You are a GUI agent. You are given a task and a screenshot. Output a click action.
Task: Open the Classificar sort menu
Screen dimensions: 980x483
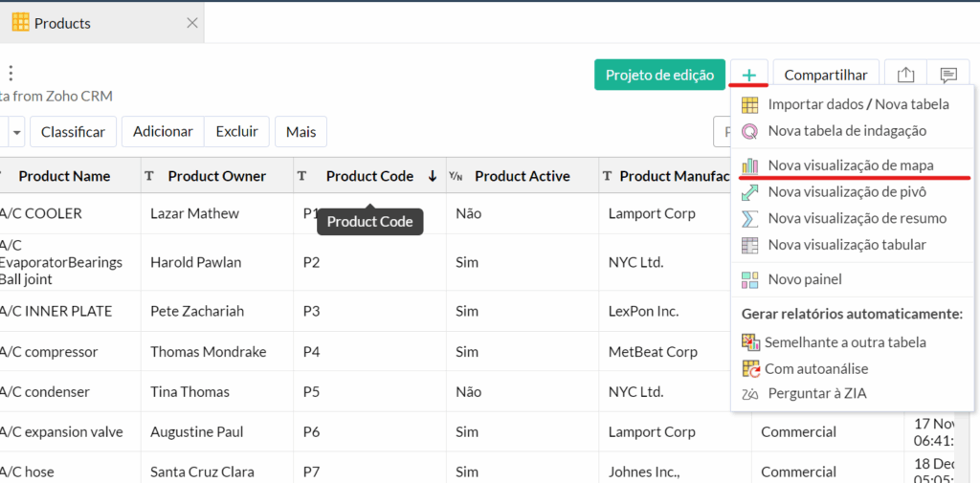coord(73,132)
